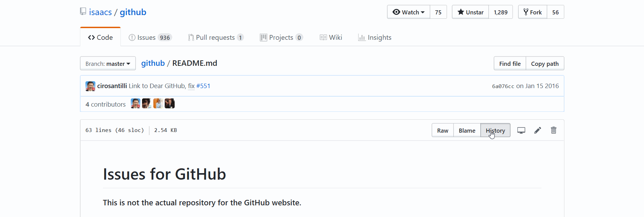Screen dimensions: 644x217
Task: Switch the file view to Blame mode
Action: (x=467, y=130)
